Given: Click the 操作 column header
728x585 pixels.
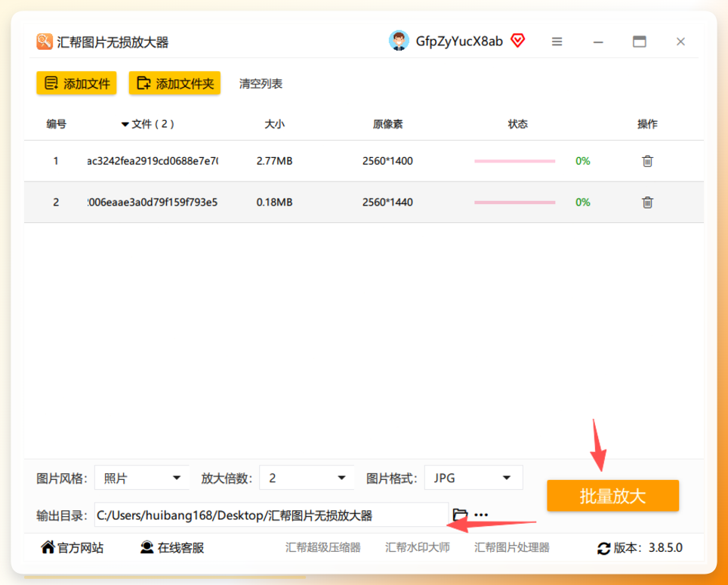Looking at the screenshot, I should tap(647, 124).
